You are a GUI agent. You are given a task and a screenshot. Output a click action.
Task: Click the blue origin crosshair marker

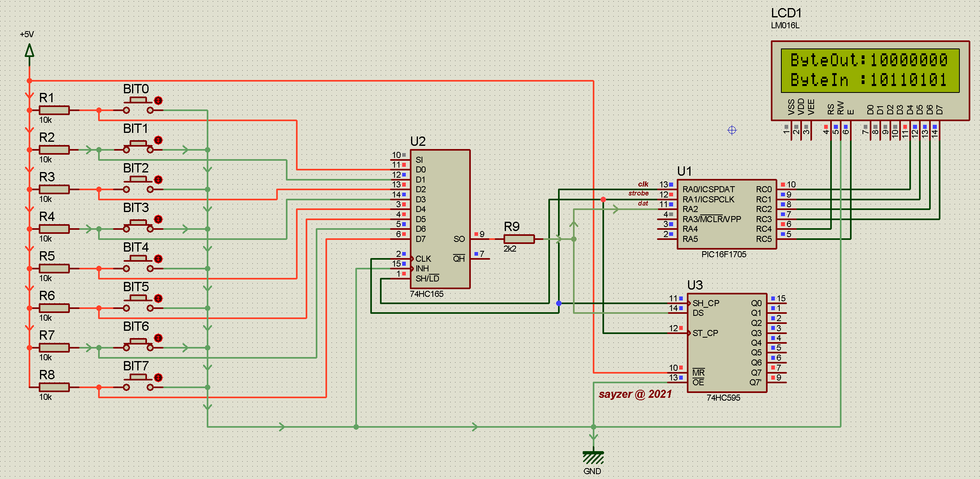click(732, 130)
